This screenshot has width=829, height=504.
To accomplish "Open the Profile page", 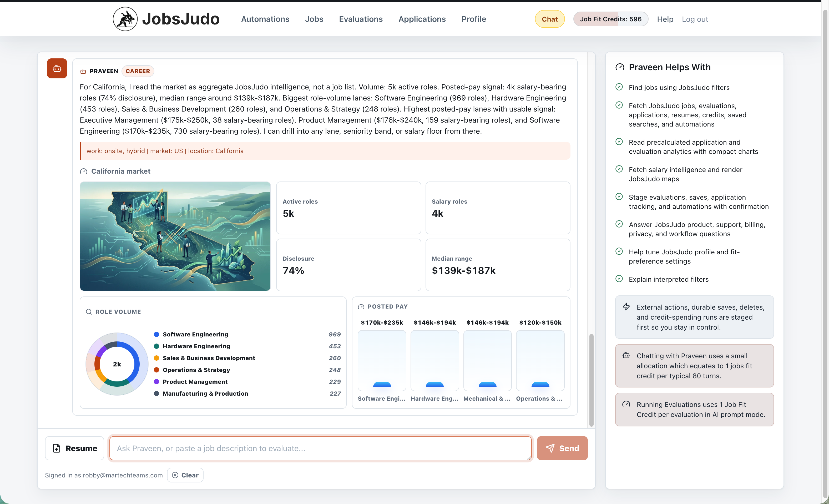I will pos(474,19).
